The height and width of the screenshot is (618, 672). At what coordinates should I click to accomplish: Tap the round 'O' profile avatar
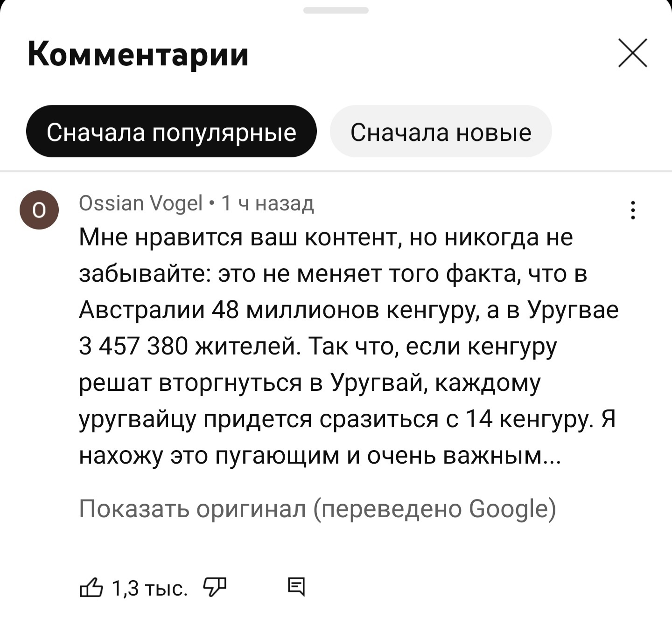tap(39, 210)
